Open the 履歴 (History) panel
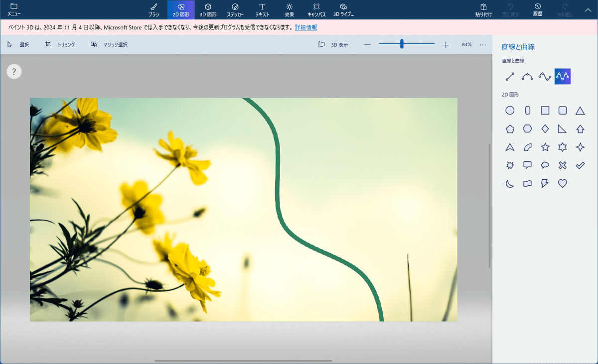Image resolution: width=598 pixels, height=364 pixels. click(537, 9)
